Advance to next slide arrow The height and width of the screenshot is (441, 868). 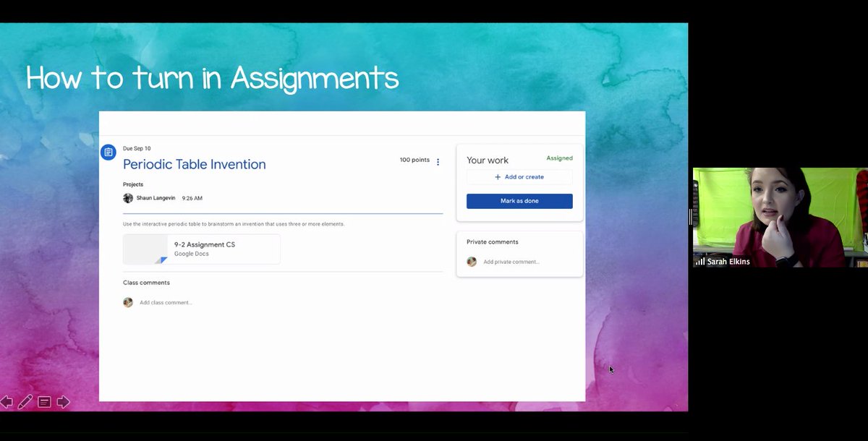tap(63, 402)
